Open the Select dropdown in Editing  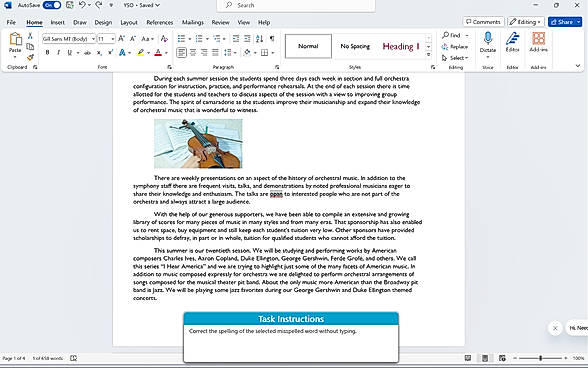click(455, 58)
